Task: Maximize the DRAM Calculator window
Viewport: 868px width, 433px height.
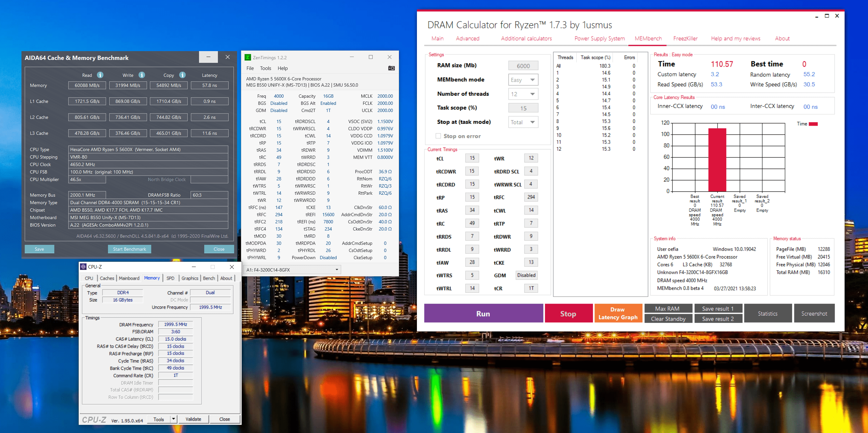Action: coord(827,16)
